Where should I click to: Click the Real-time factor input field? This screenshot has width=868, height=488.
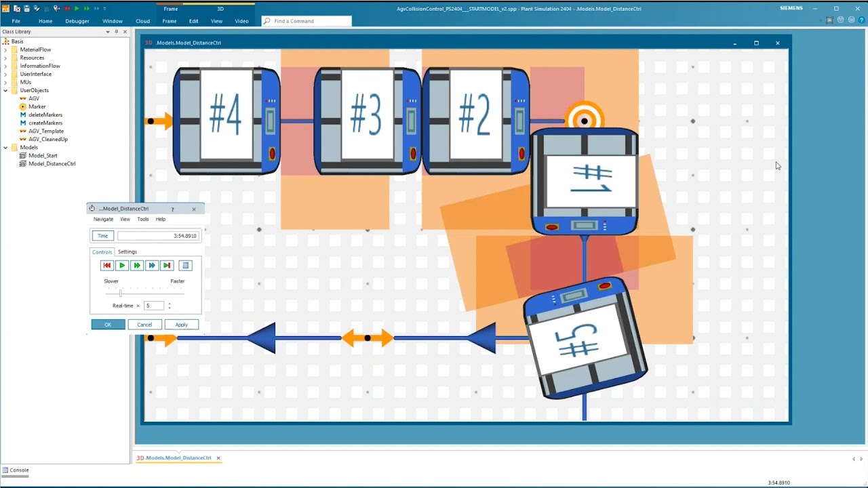[154, 306]
